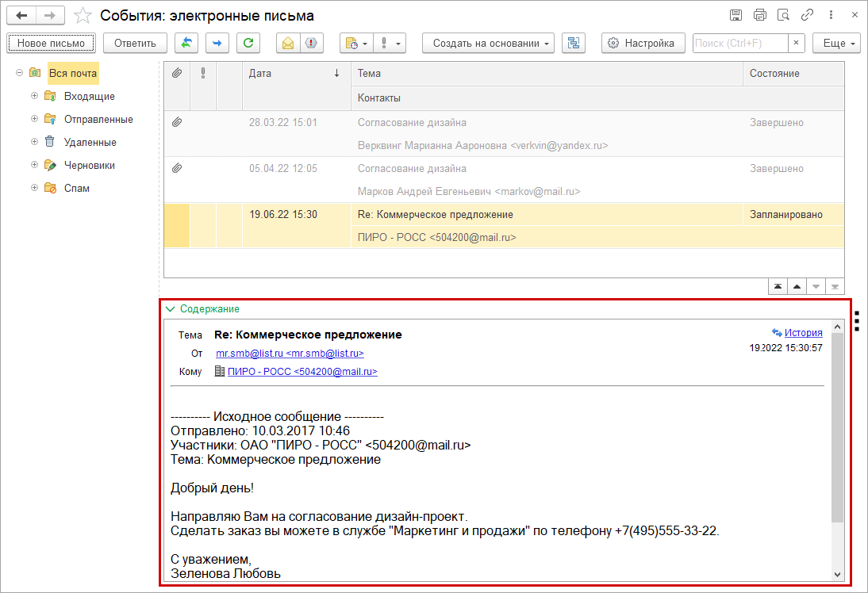Screen dimensions: 868x593
Task: Add page to favorites with star icon
Action: click(x=83, y=16)
